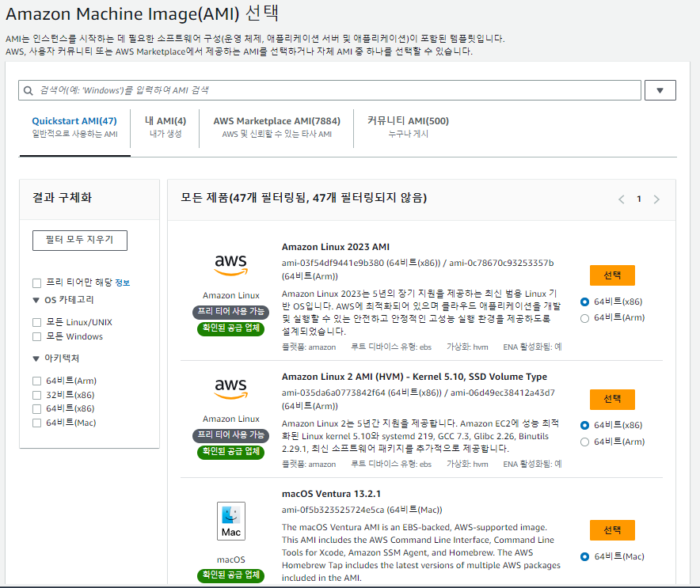Click ami-03f54df9441e9b380 ID text

pyautogui.click(x=333, y=263)
